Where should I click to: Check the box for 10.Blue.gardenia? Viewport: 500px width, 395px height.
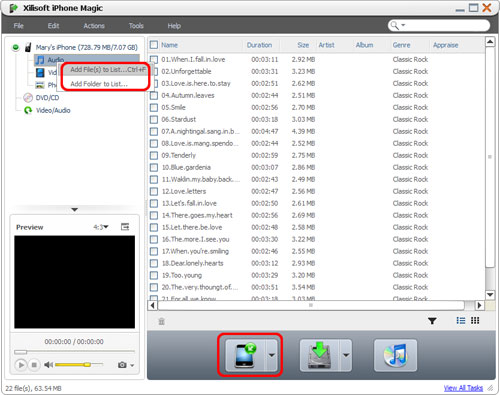[x=154, y=168]
